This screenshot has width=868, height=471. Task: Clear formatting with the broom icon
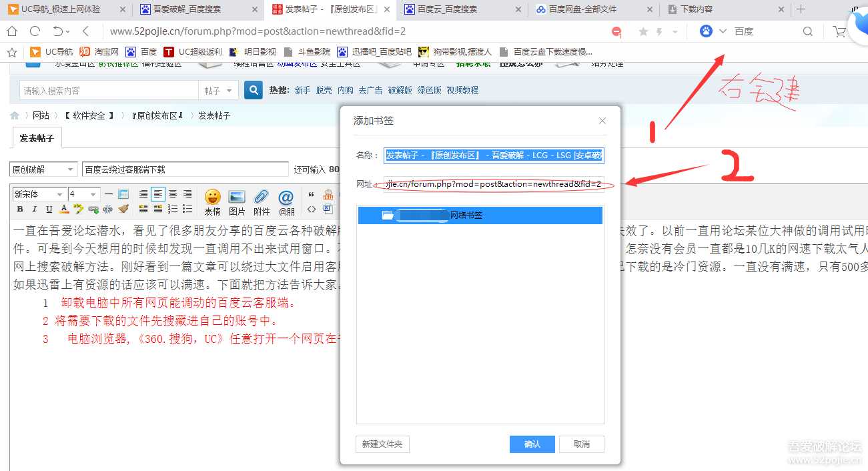tap(123, 209)
